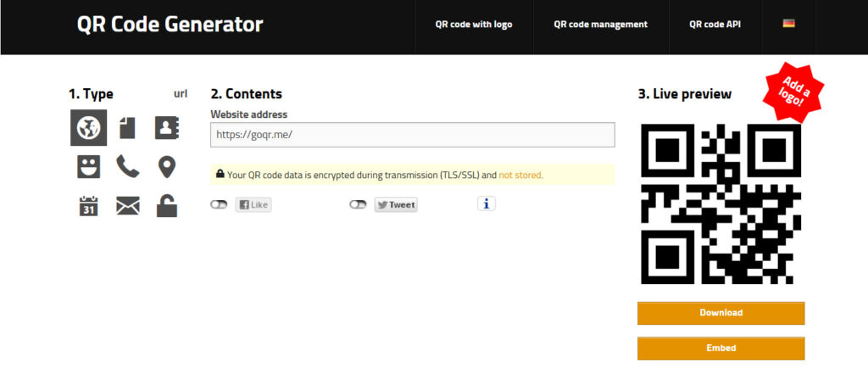Image resolution: width=868 pixels, height=379 pixels.
Task: Open QR code management menu item
Action: [x=601, y=25]
